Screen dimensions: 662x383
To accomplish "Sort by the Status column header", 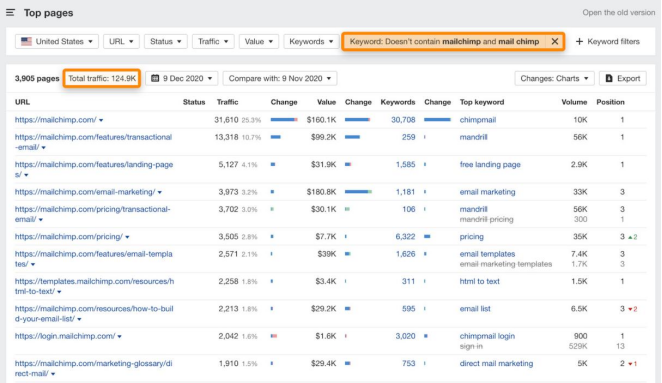I will 194,102.
